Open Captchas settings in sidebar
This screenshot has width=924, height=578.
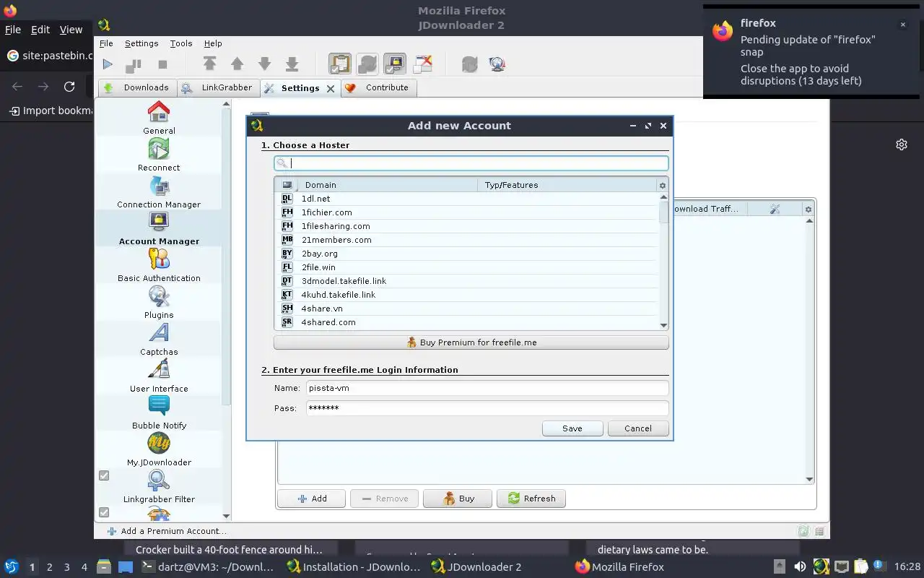(159, 339)
